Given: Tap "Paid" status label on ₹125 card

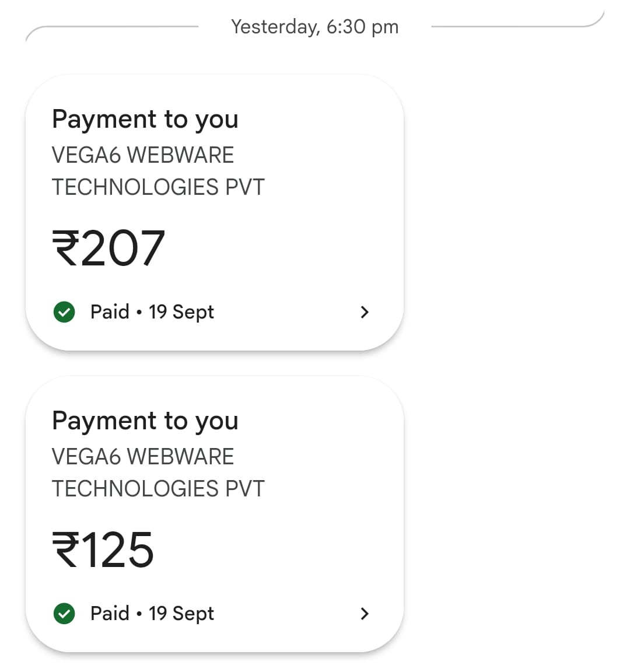Looking at the screenshot, I should (110, 614).
